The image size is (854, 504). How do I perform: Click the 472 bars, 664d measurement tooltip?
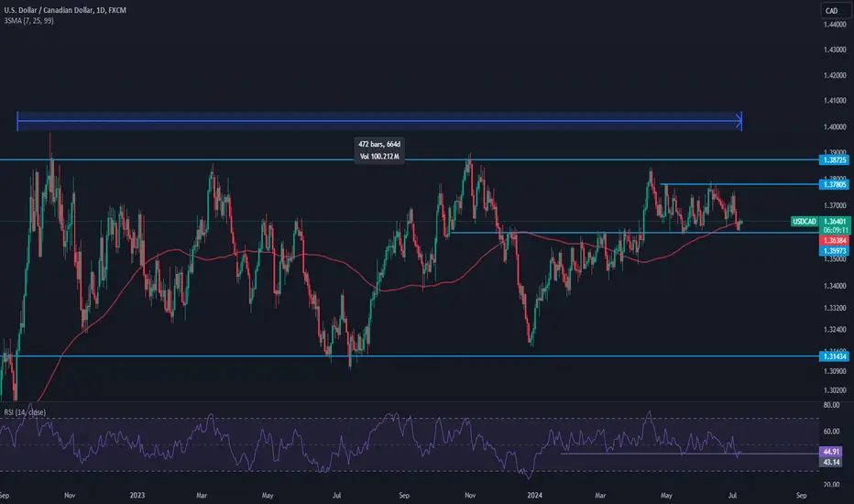(x=379, y=150)
